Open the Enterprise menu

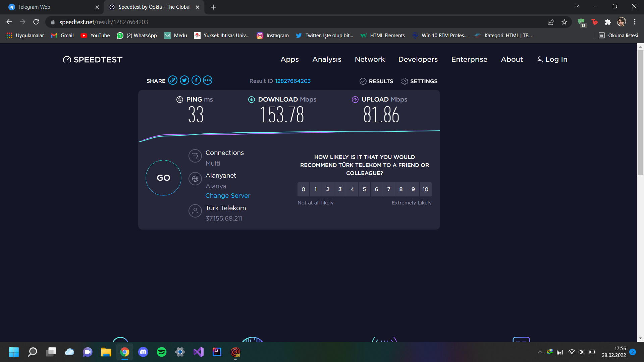[469, 59]
